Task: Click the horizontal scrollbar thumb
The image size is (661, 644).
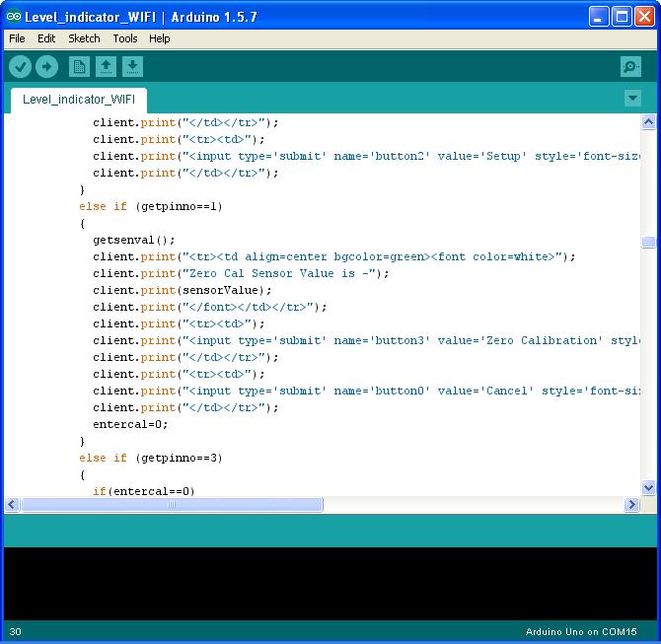Action: tap(172, 505)
